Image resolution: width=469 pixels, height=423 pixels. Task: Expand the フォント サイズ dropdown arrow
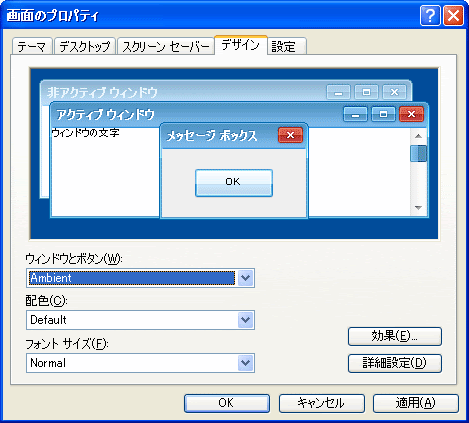click(246, 363)
